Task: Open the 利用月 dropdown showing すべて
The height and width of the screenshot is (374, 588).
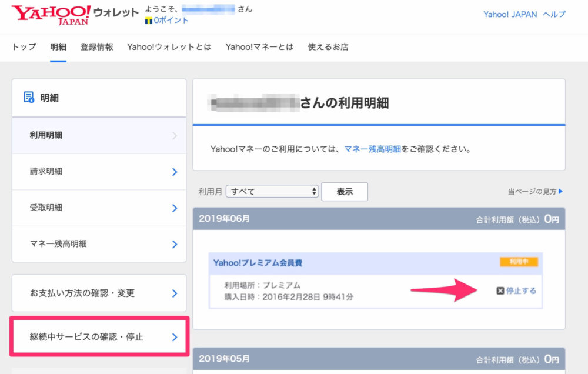Action: (x=272, y=191)
